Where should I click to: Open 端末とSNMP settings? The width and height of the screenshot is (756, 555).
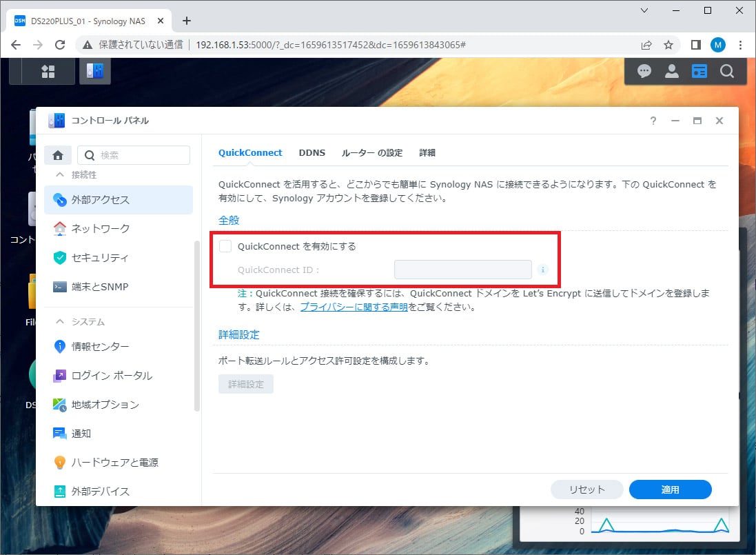[x=118, y=286]
